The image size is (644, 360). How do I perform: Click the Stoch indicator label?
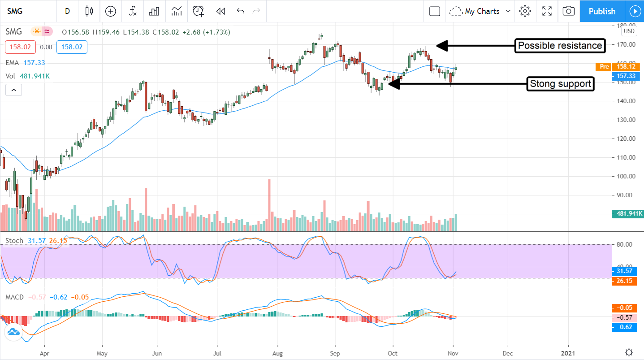click(x=14, y=241)
